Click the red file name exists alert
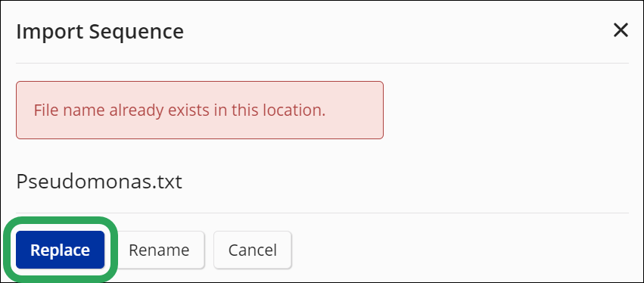 coord(200,110)
